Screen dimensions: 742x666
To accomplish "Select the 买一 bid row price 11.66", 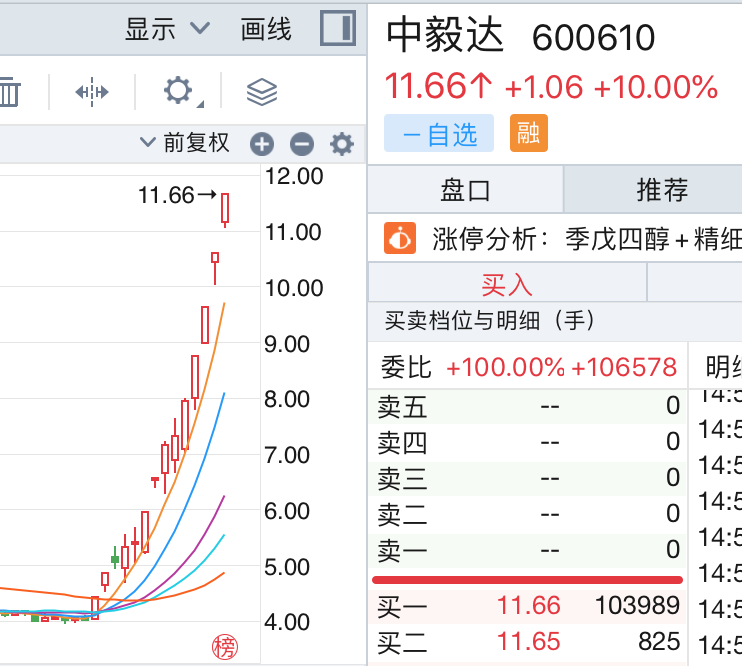I will pyautogui.click(x=529, y=606).
